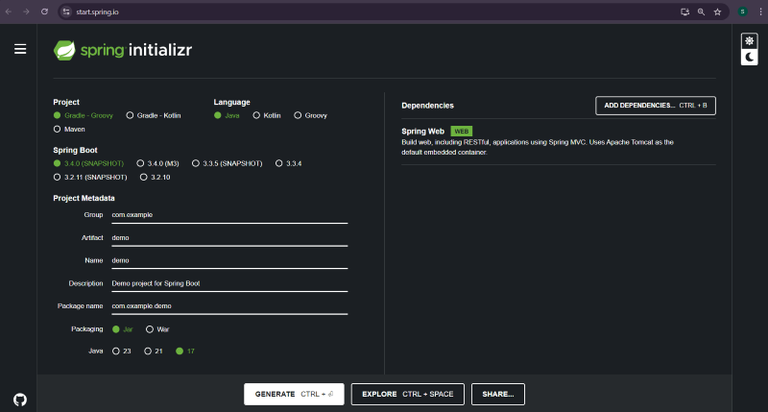
Task: View site information icon in address bar
Action: (67, 12)
